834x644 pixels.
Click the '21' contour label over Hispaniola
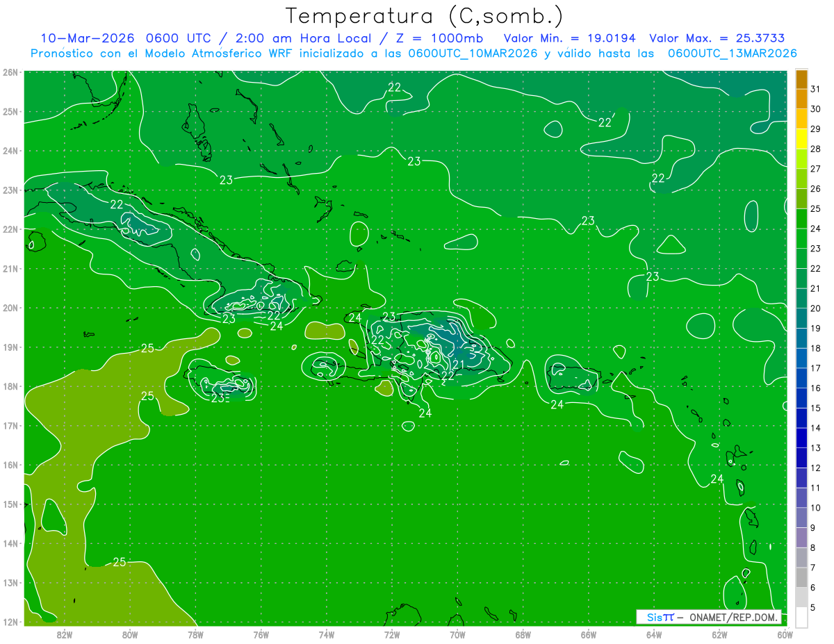(x=459, y=364)
